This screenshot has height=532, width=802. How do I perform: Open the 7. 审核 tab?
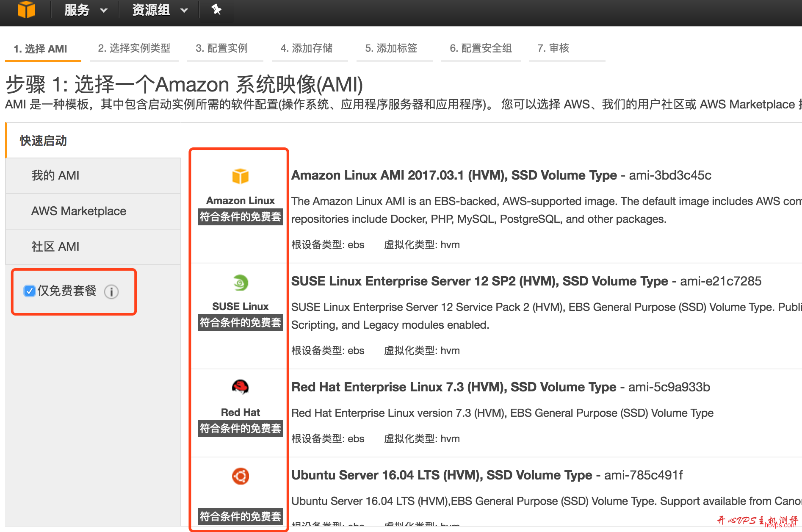click(553, 48)
